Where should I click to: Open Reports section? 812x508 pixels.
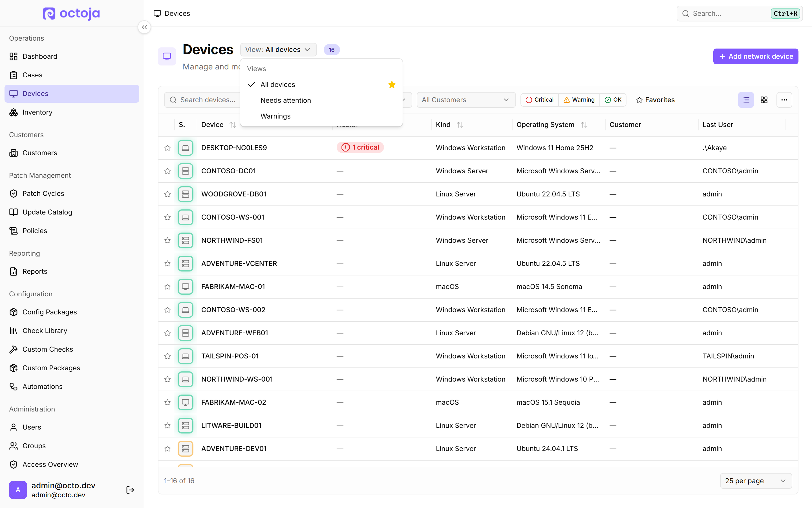coord(72,271)
